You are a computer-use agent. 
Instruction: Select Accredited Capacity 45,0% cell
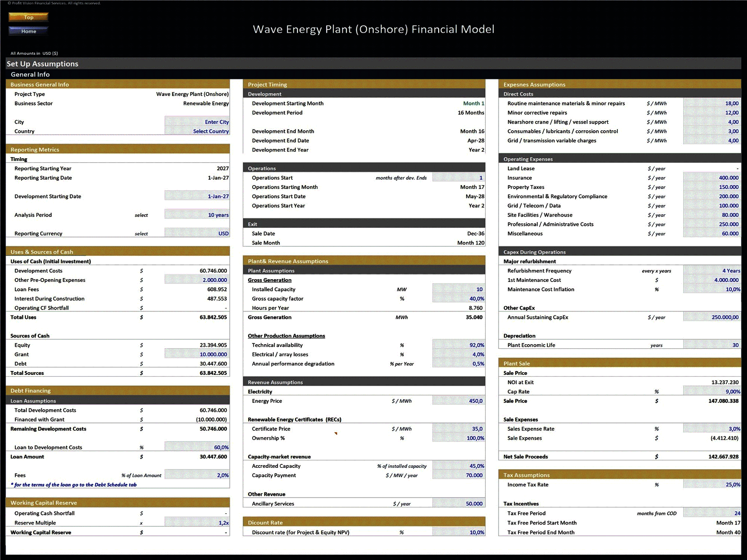(x=459, y=466)
